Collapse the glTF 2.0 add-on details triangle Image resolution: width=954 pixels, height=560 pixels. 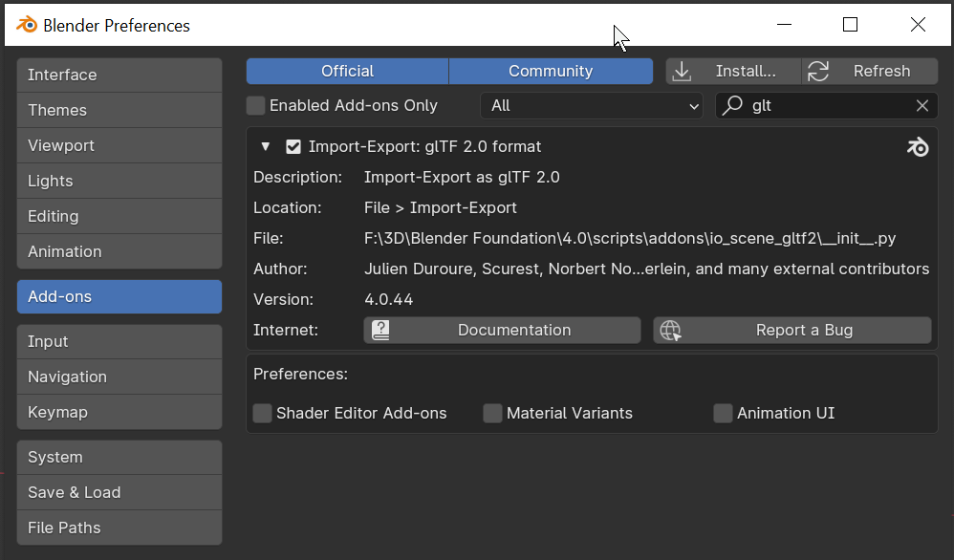(x=266, y=146)
